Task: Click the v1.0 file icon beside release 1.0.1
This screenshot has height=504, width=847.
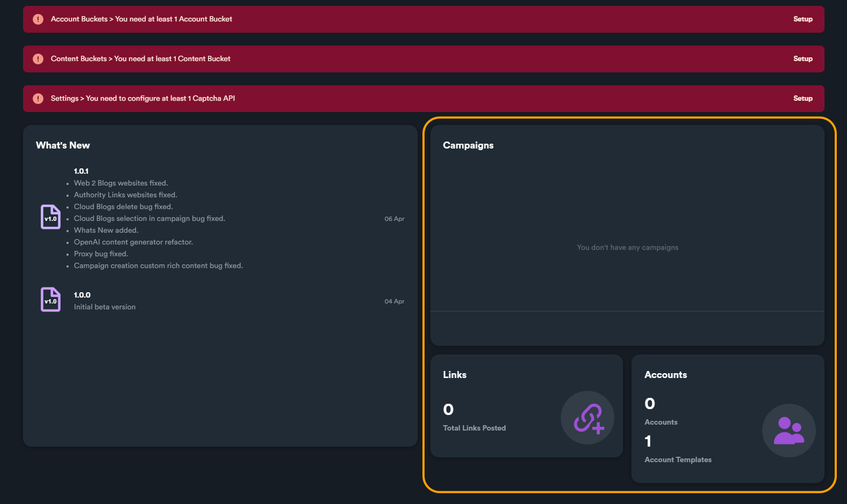Action: (x=50, y=217)
